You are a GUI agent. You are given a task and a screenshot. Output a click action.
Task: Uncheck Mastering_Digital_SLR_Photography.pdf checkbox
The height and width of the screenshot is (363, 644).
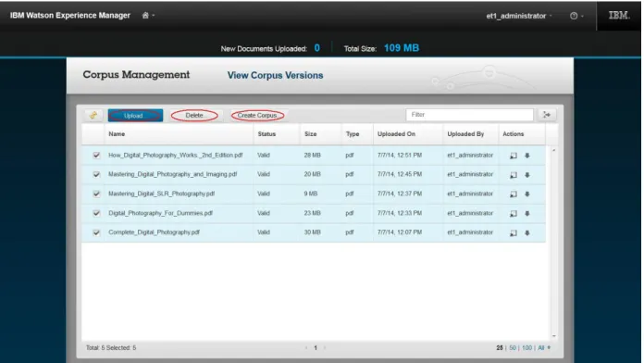(96, 194)
